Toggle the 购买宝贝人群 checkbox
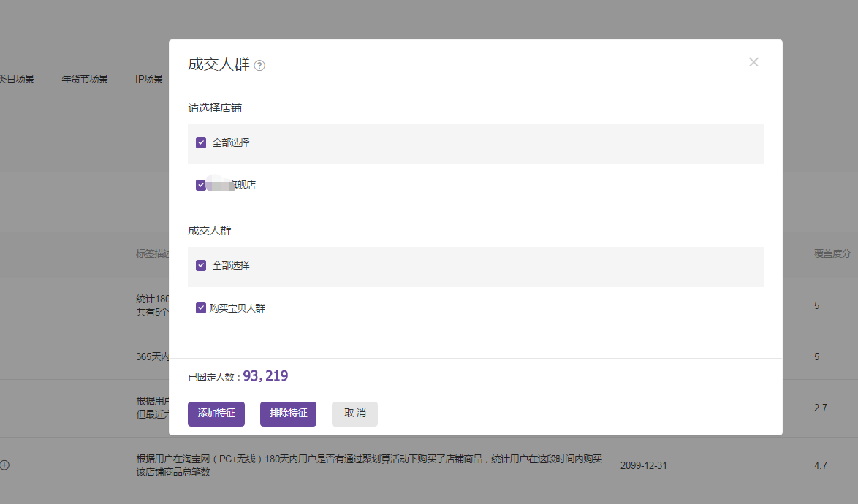858x504 pixels. coord(201,308)
